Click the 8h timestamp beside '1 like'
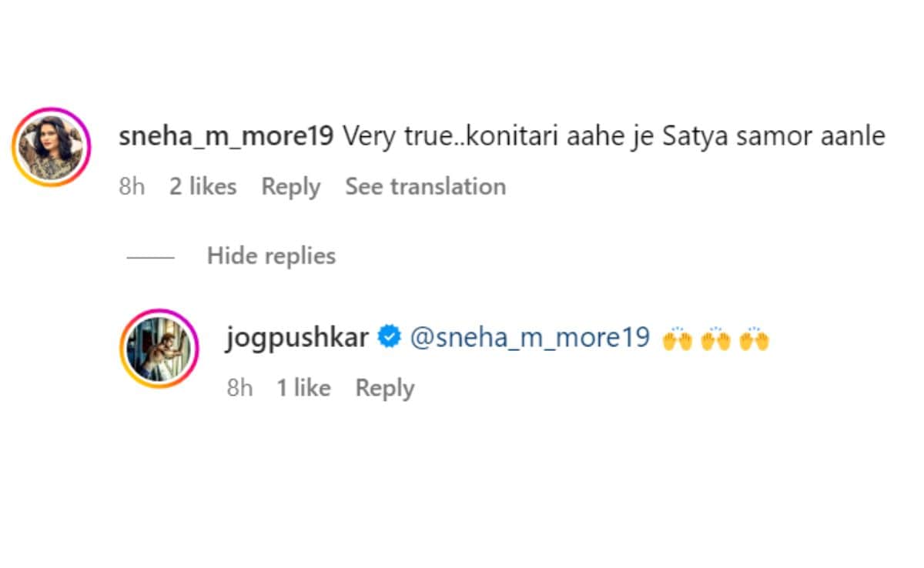 coord(239,388)
